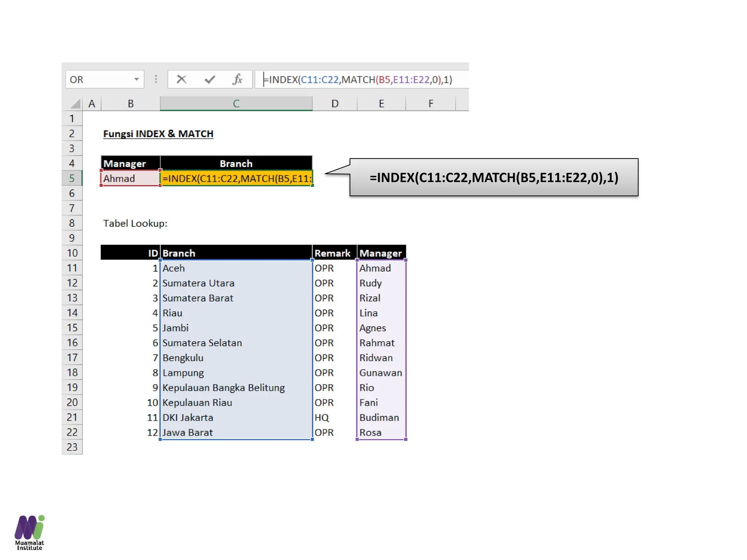Screen dimensions: 747x560
Task: Click the 'Ridwan' manager cell
Action: coord(382,358)
